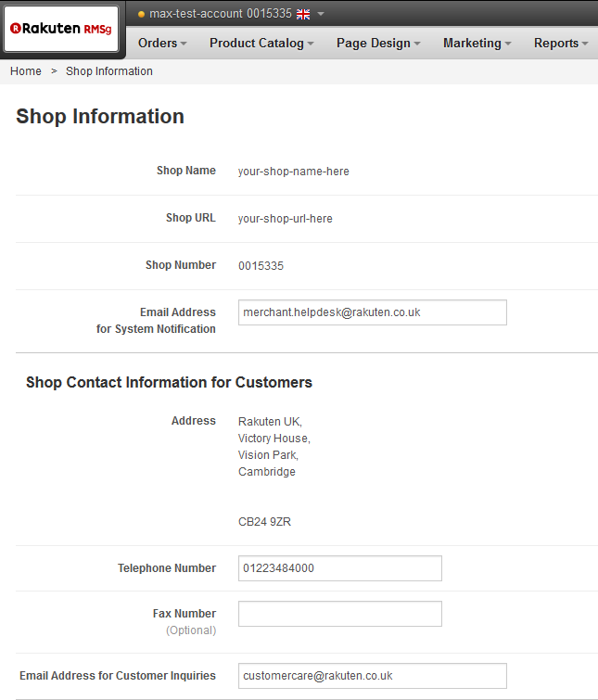The image size is (598, 700).
Task: Open the Marketing menu
Action: [477, 43]
